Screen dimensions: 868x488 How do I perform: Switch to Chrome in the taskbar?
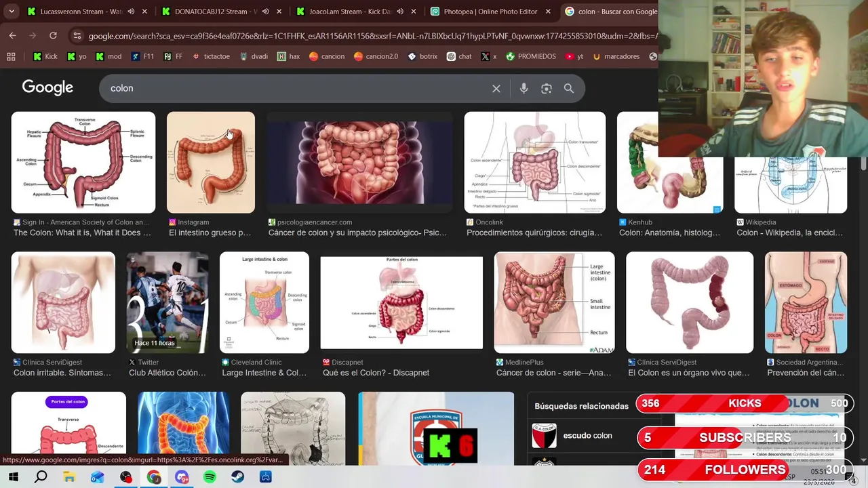pyautogui.click(x=154, y=477)
